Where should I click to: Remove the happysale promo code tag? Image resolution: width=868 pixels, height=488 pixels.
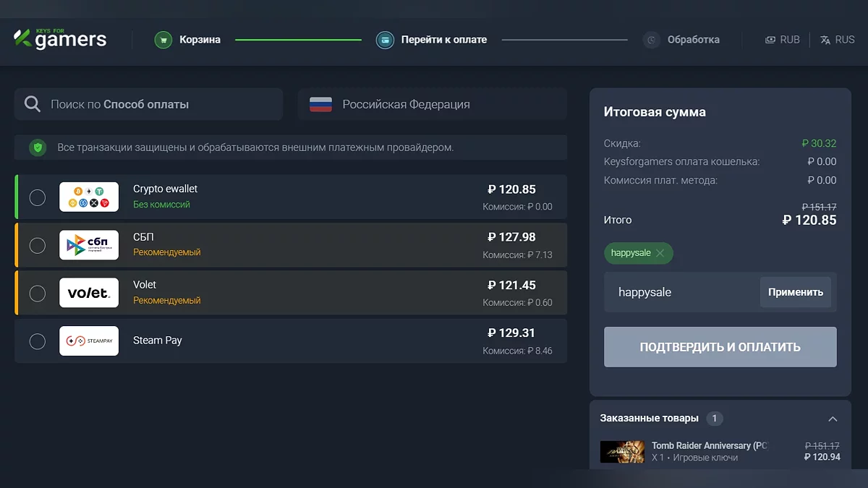click(x=660, y=253)
